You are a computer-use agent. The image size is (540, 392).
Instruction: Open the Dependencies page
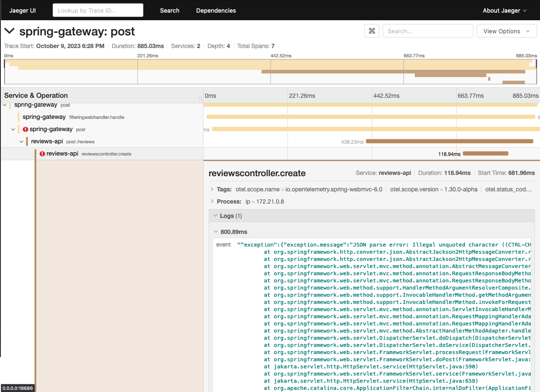coord(216,11)
